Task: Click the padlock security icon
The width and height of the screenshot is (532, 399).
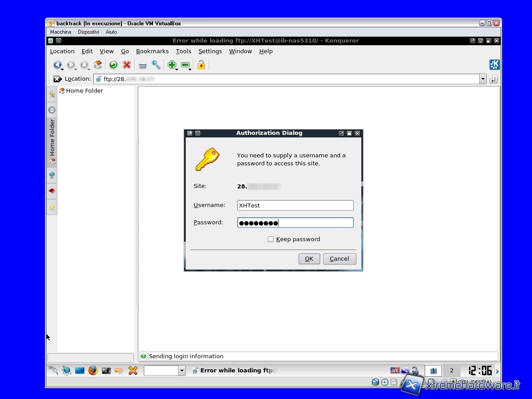Action: [x=201, y=65]
